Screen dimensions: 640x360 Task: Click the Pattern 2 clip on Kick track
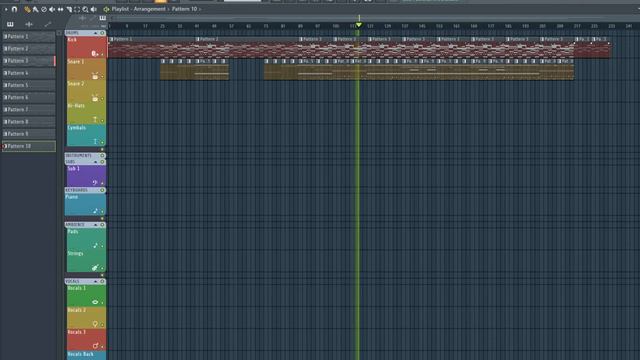(247, 47)
